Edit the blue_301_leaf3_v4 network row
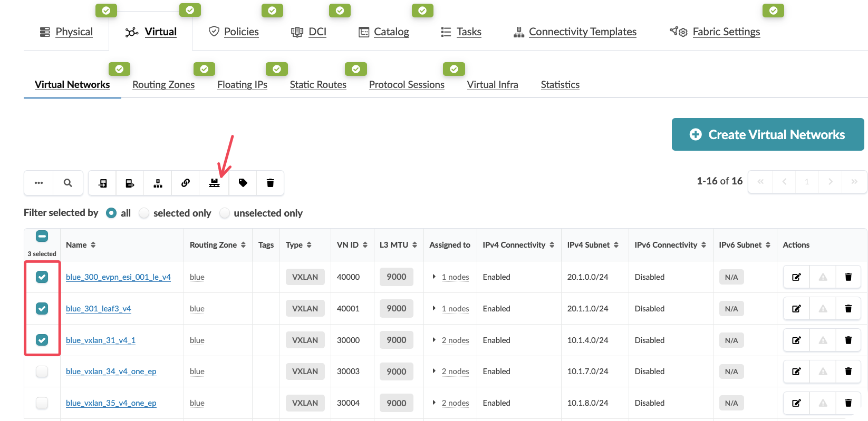 click(796, 309)
